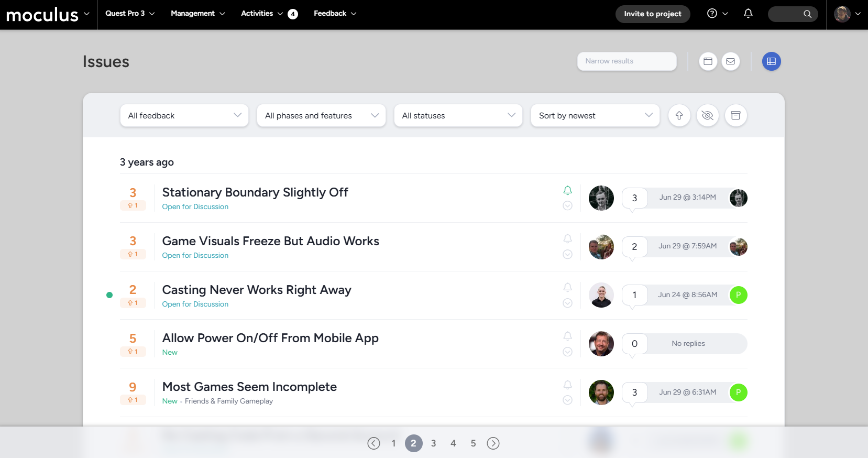
Task: Click the envelope mail icon
Action: [x=730, y=61]
